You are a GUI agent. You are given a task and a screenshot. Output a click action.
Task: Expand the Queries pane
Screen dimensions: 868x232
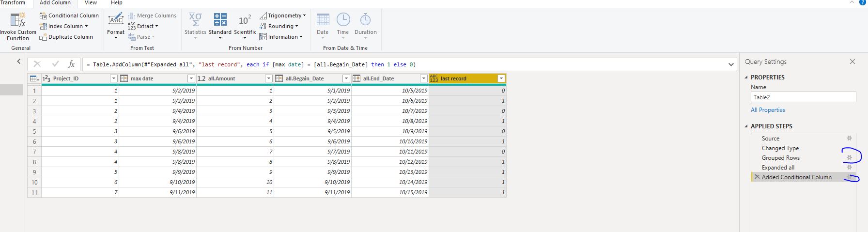tap(18, 62)
